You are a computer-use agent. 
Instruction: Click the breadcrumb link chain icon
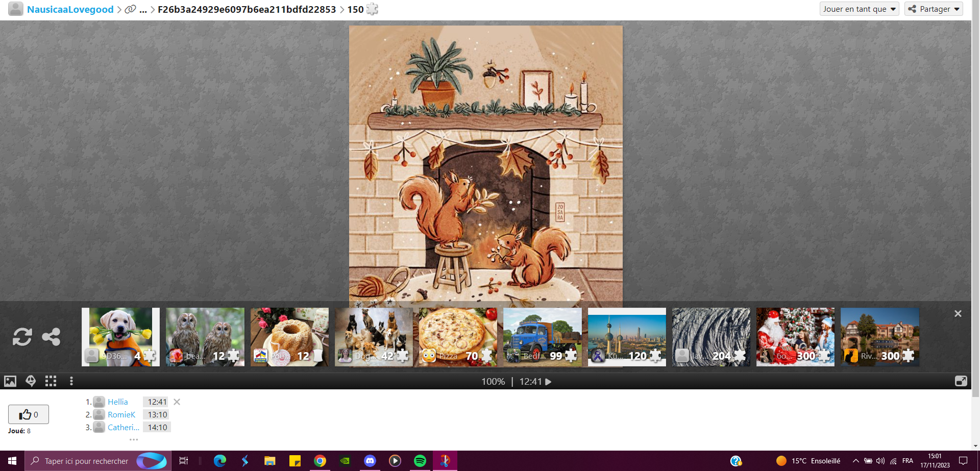pyautogui.click(x=131, y=10)
